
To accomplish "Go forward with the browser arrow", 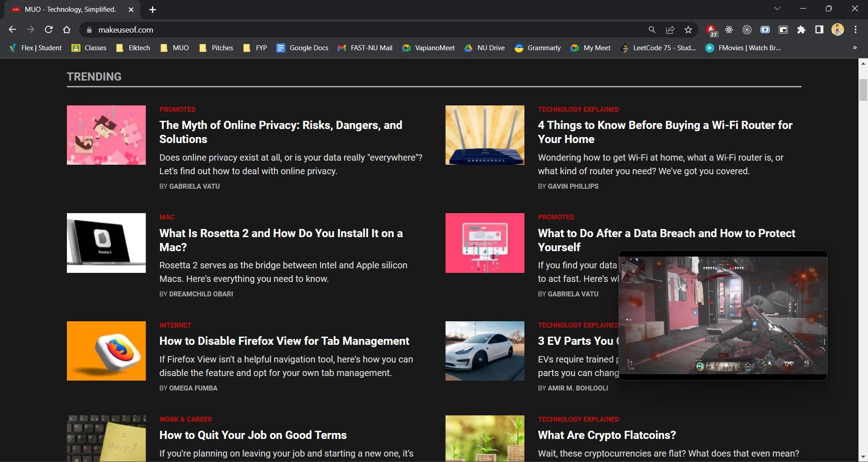I will point(30,29).
